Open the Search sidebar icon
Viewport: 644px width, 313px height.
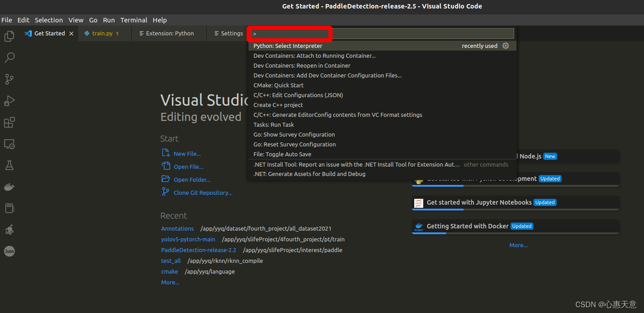coord(9,57)
